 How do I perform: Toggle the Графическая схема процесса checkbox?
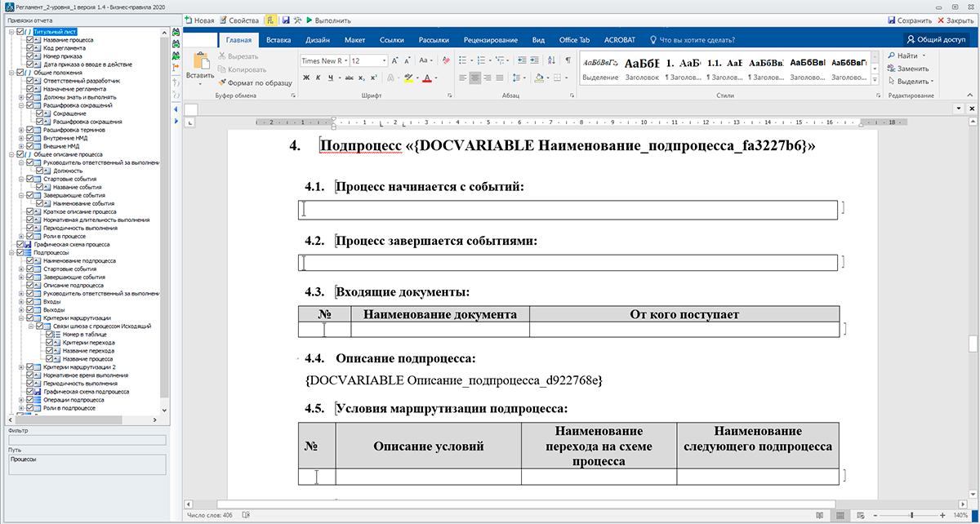click(21, 244)
